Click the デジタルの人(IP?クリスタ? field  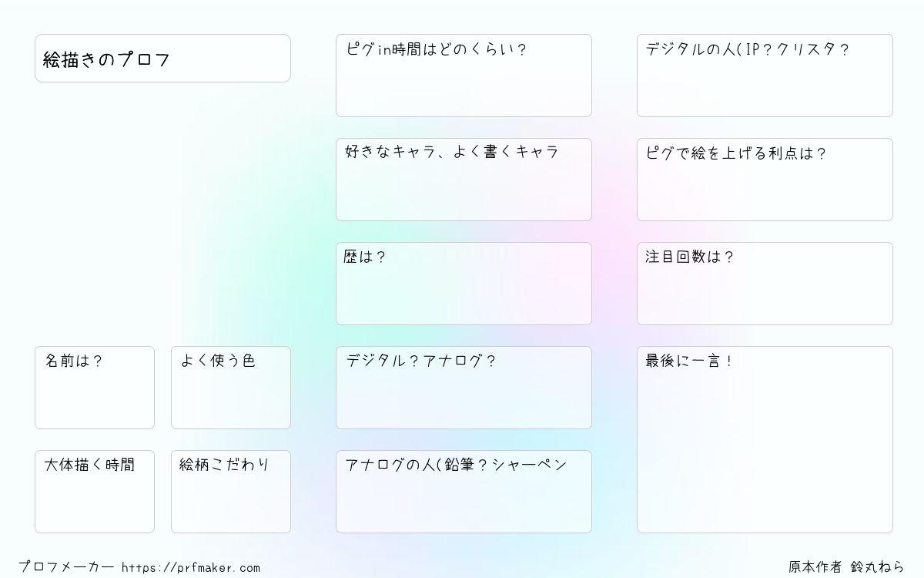click(x=765, y=76)
